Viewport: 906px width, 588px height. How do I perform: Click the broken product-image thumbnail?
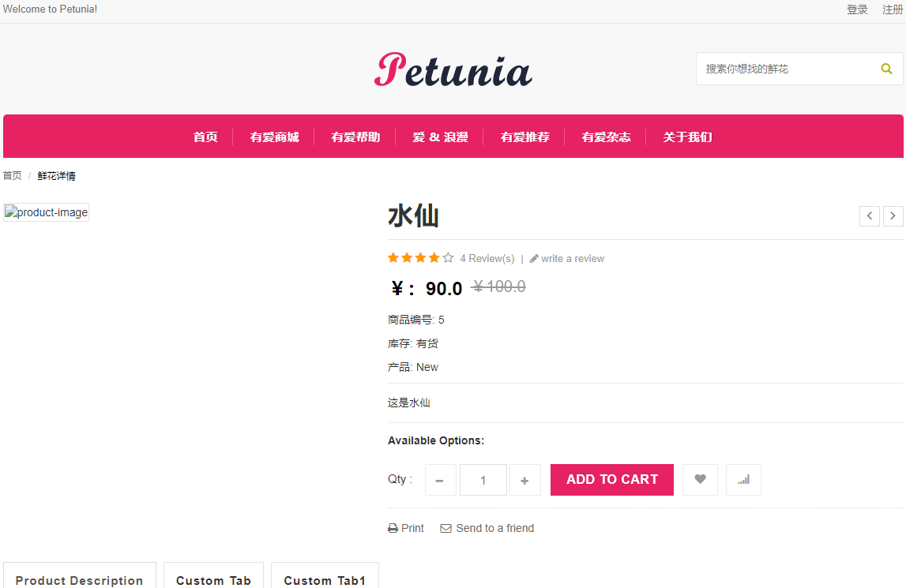[x=47, y=212]
